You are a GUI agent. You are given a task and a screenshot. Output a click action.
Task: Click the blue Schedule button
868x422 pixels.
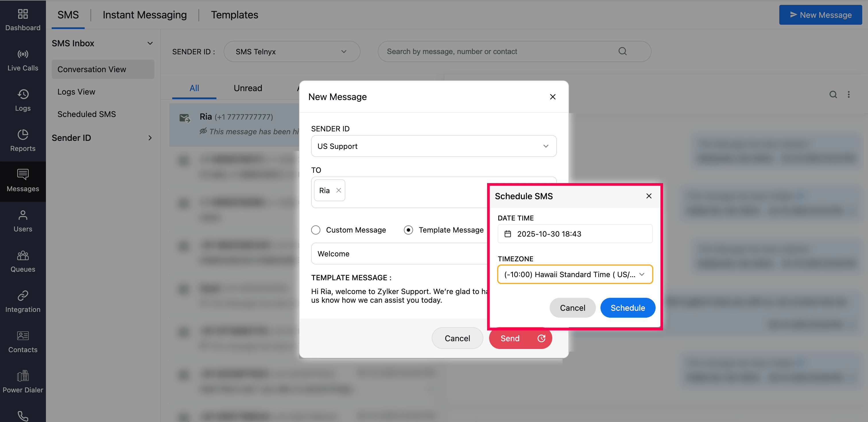coord(627,308)
